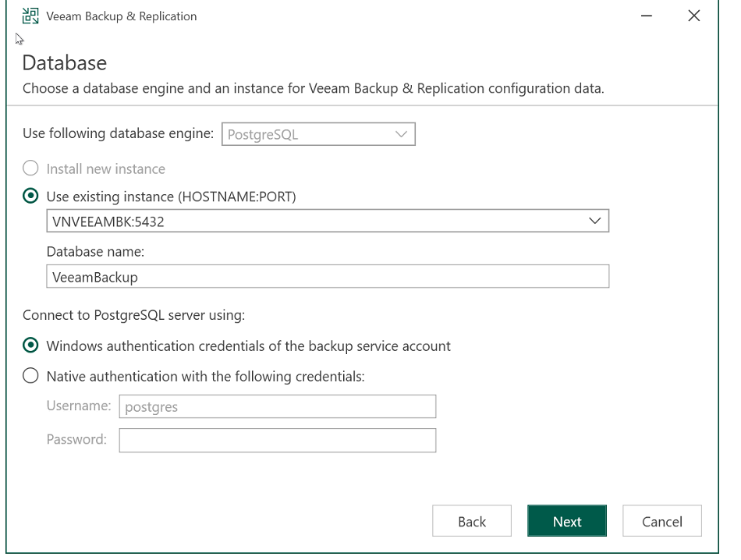
Task: Click the 'Password:' label
Action: tap(76, 439)
